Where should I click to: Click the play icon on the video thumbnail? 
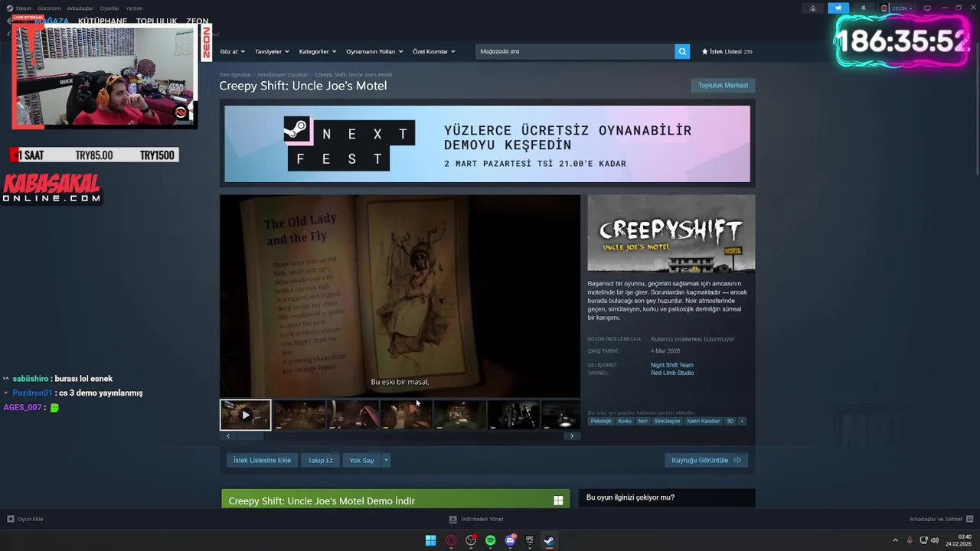(x=245, y=415)
